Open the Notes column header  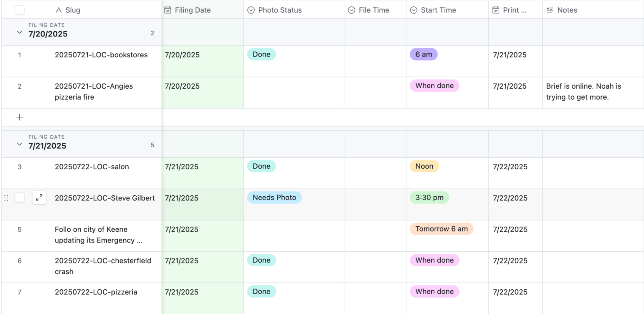[x=593, y=10]
